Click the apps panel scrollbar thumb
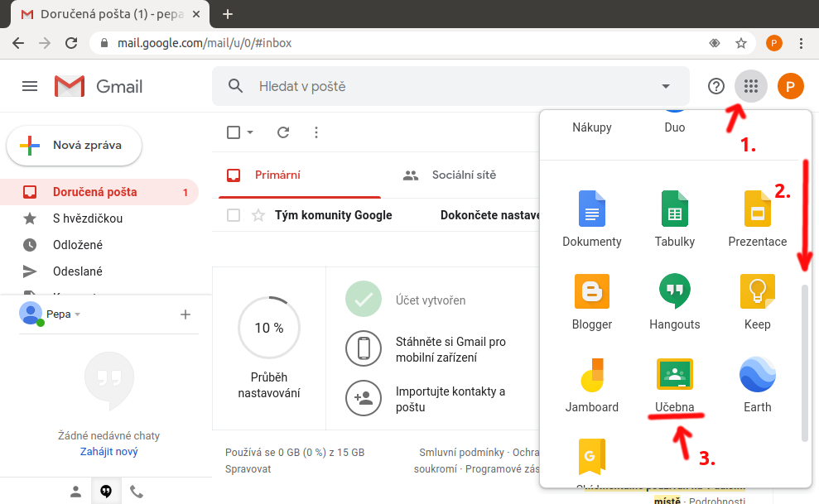 coord(804,363)
